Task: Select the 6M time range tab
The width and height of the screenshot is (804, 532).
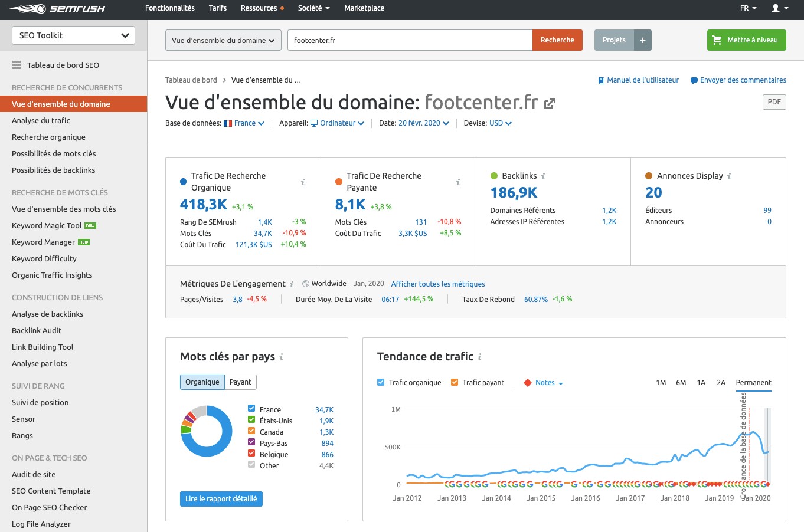Action: pos(681,383)
